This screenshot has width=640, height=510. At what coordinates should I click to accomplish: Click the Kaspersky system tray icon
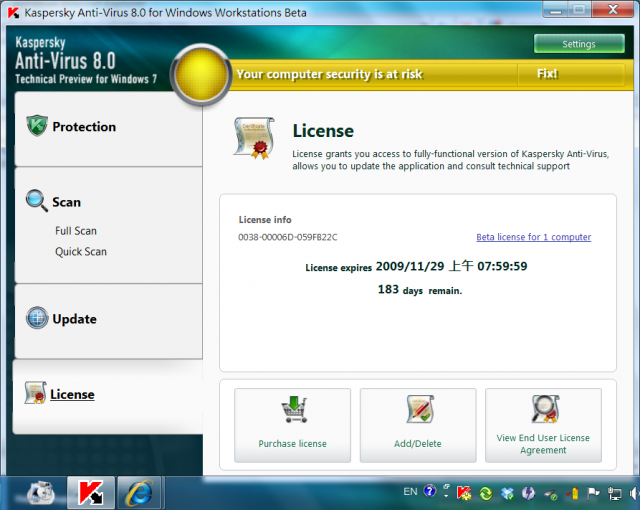(464, 493)
